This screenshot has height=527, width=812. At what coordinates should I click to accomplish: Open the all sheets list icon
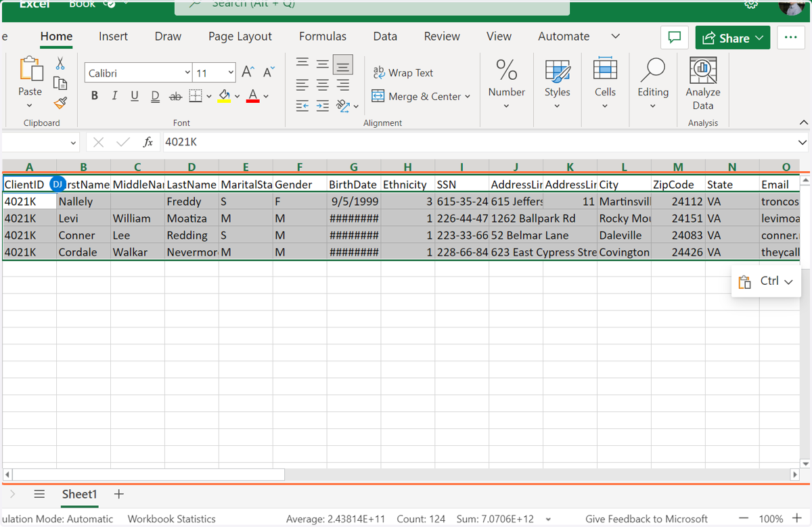pyautogui.click(x=39, y=495)
